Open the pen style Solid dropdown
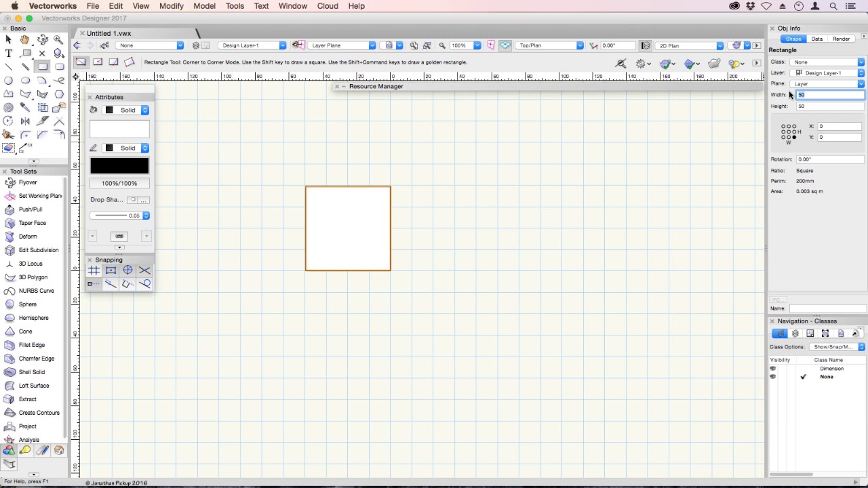Screen dimensions: 868x488 (x=125, y=148)
